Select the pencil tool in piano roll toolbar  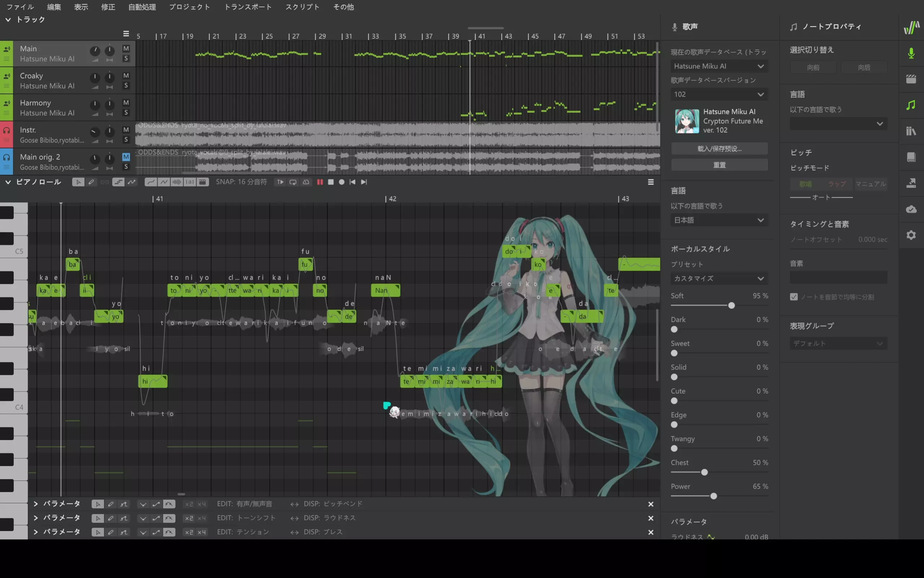coord(91,182)
